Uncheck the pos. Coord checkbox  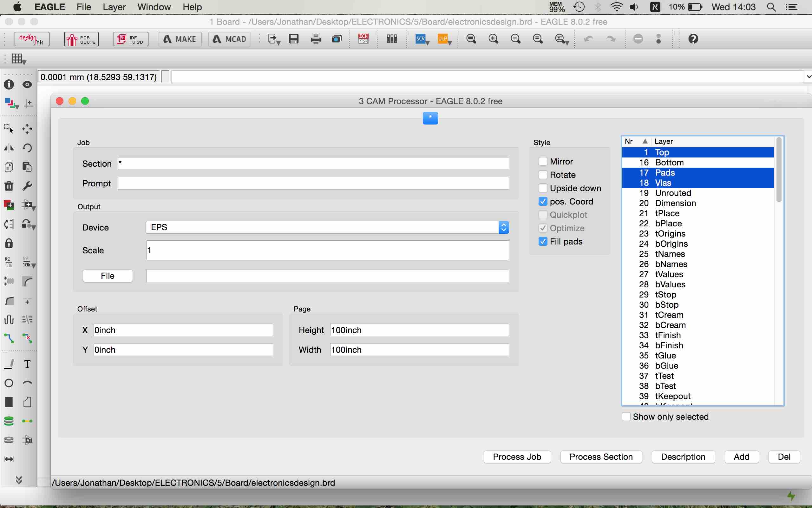pos(543,201)
